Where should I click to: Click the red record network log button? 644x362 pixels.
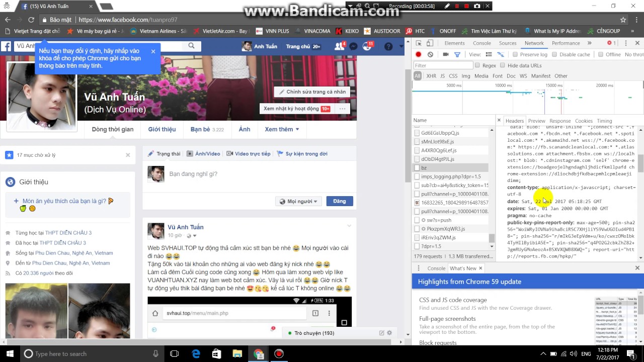click(418, 54)
